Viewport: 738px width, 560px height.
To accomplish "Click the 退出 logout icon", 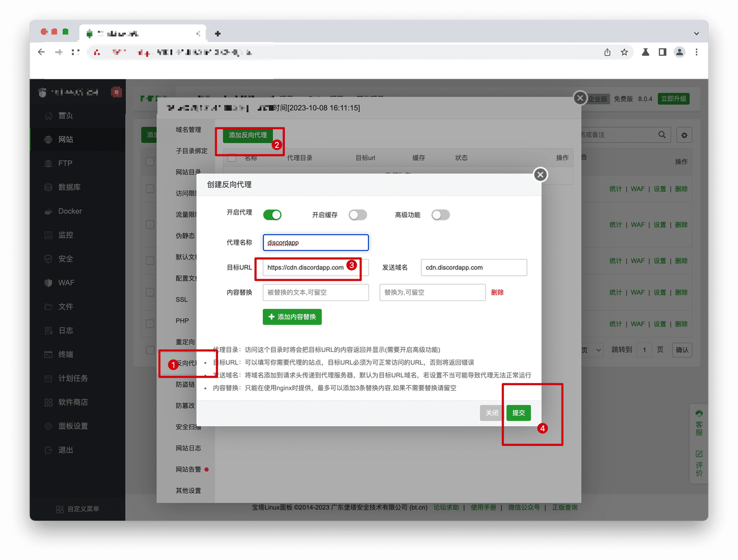I will (x=48, y=450).
